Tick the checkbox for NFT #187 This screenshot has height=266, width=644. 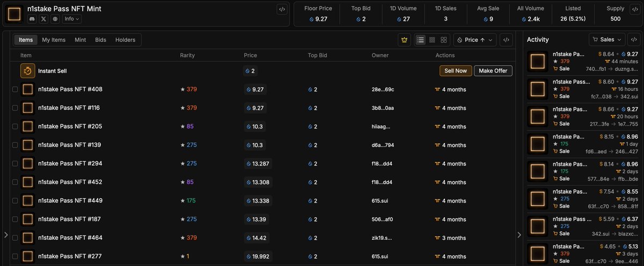coord(15,219)
